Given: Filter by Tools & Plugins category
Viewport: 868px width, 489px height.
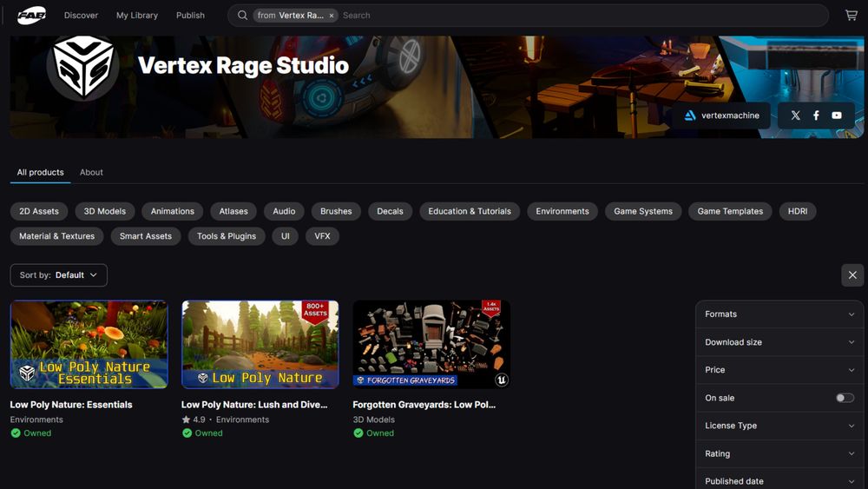Looking at the screenshot, I should pos(227,236).
